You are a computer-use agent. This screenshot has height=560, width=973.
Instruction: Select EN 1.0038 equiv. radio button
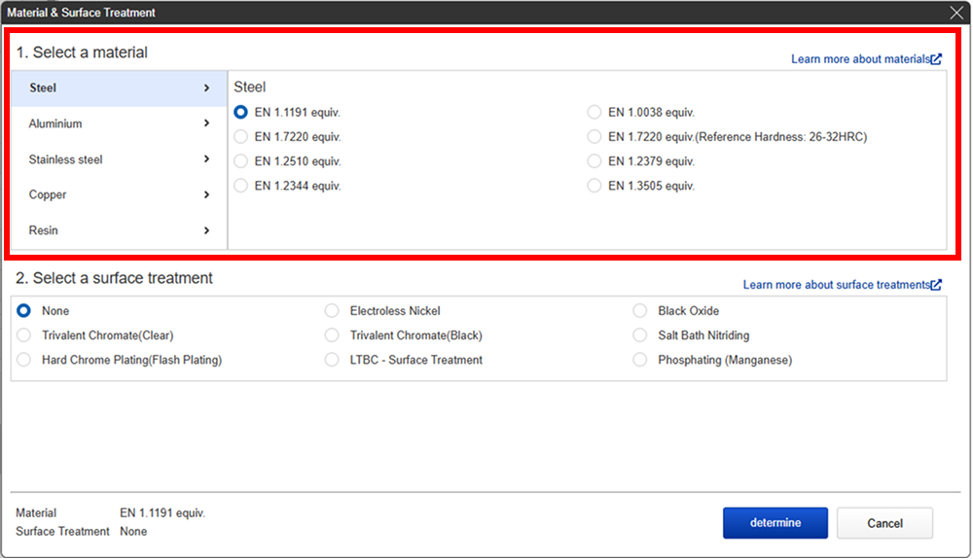point(595,112)
